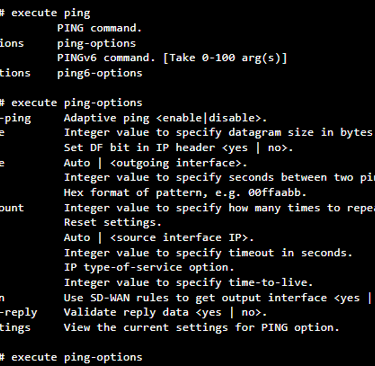
Task: Click the 'PING command.' description text
Action: click(99, 28)
